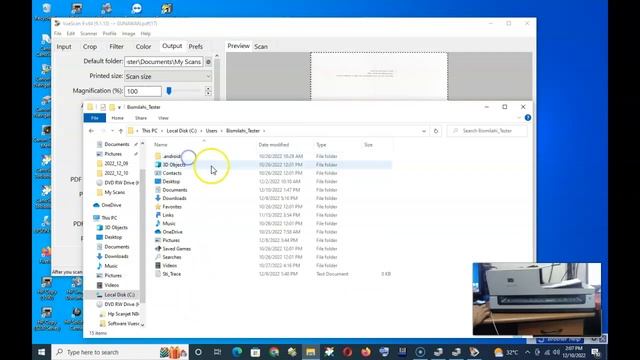Select the OneDrive folder in the file list
The height and width of the screenshot is (360, 640).
pyautogui.click(x=172, y=232)
